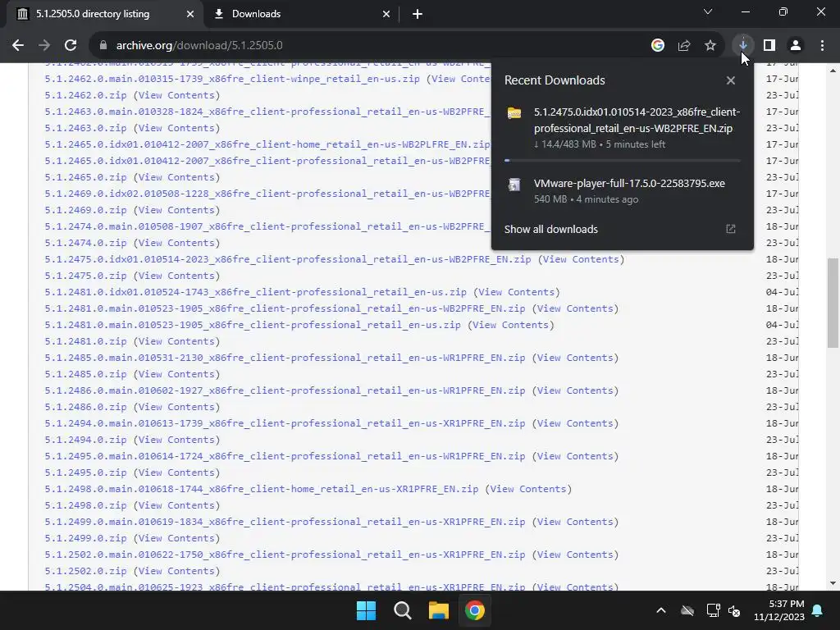Image resolution: width=840 pixels, height=630 pixels.
Task: Click the site security lock icon
Action: tap(103, 46)
